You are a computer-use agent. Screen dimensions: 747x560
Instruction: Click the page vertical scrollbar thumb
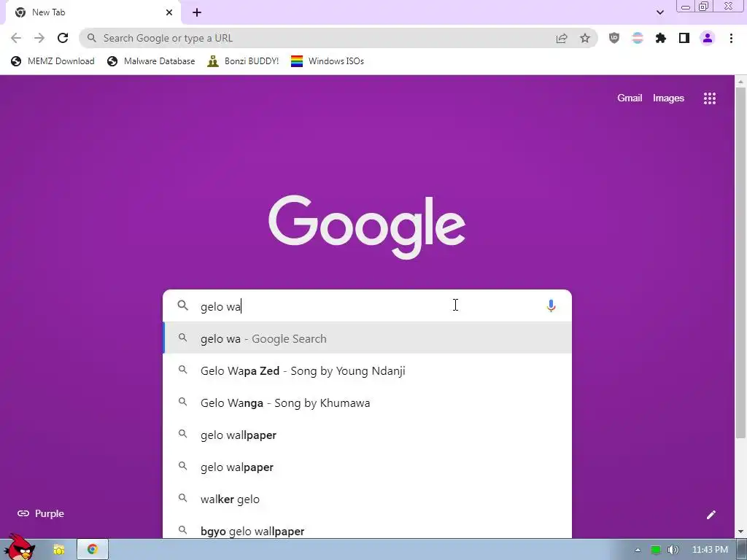click(740, 262)
